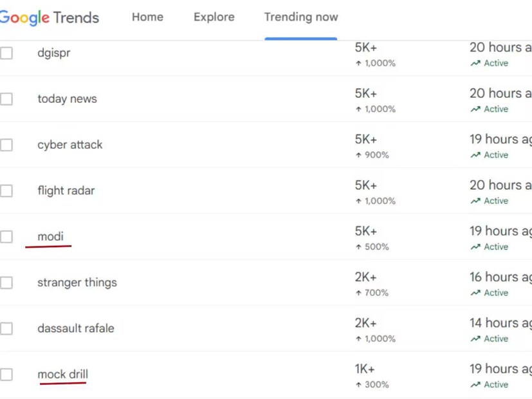Click the Active trend icon for stranger things

click(475, 293)
